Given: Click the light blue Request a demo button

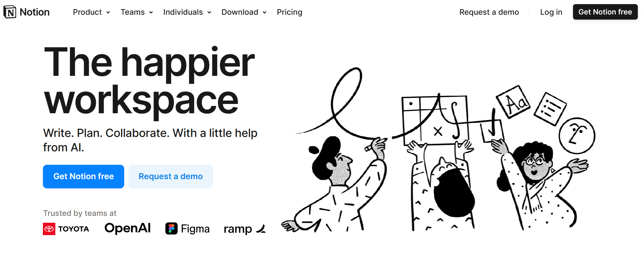Looking at the screenshot, I should tap(171, 176).
